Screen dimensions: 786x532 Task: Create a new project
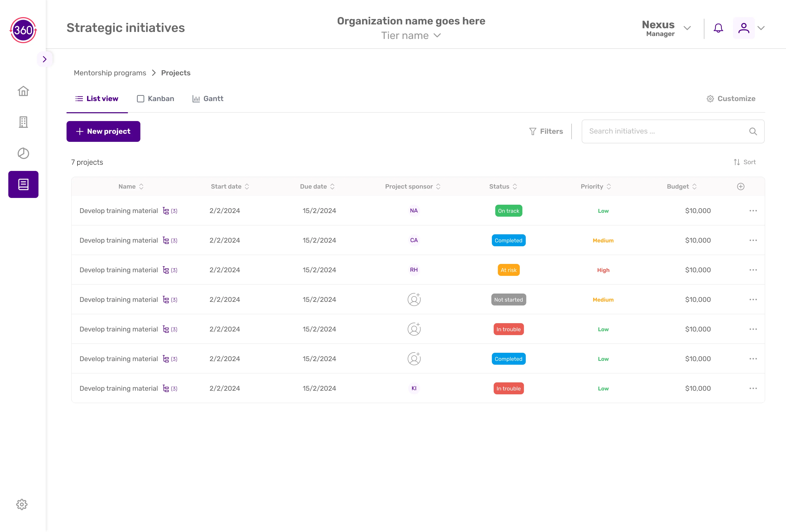pos(103,131)
